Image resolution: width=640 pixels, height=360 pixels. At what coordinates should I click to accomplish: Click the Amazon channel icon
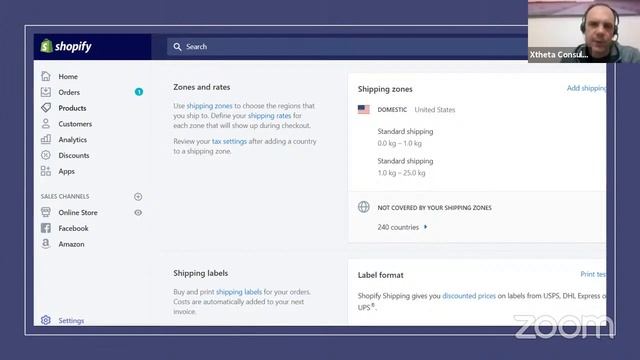46,244
